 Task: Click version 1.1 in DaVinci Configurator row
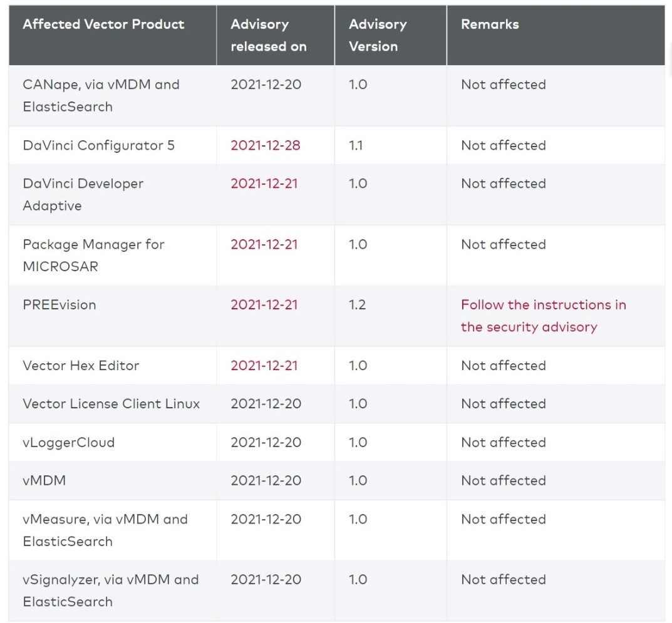click(x=356, y=145)
